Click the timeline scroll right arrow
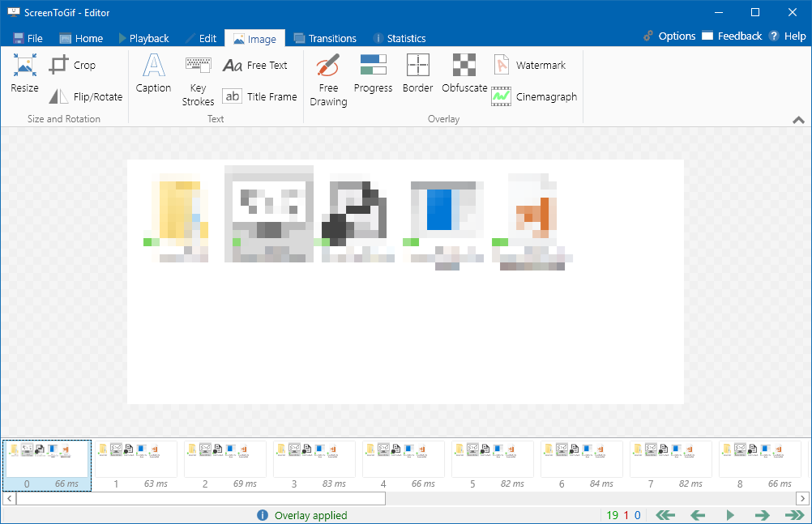 (x=802, y=499)
